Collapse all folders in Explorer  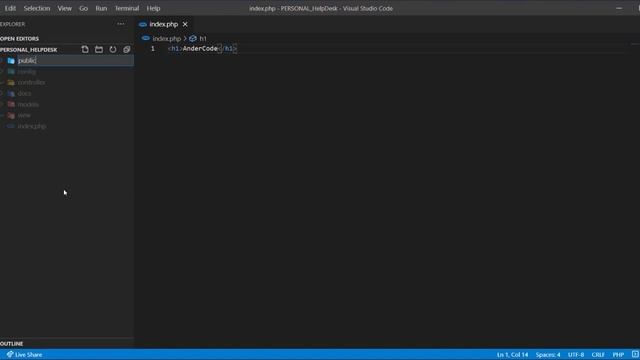point(127,49)
